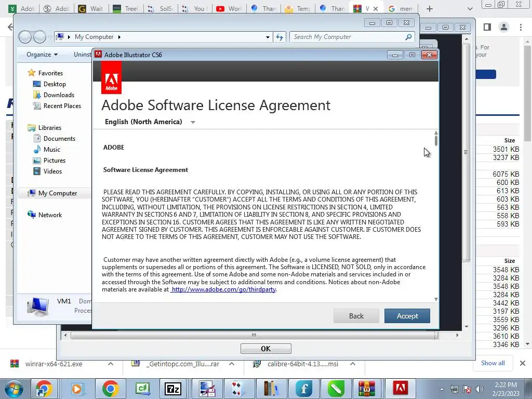This screenshot has height=399, width=532.
Task: Switch to the 'Temp' browser tab
Action: pyautogui.click(x=299, y=8)
